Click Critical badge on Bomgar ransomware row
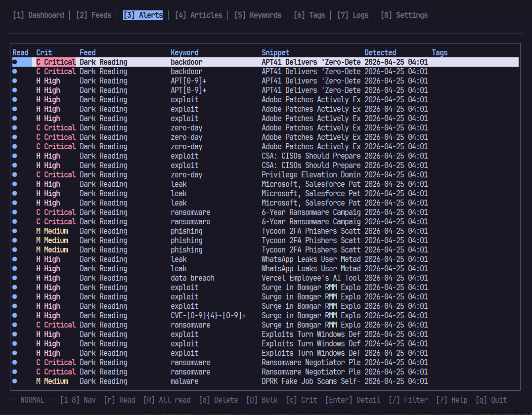Viewport: 532px width, 415px height. (56, 325)
